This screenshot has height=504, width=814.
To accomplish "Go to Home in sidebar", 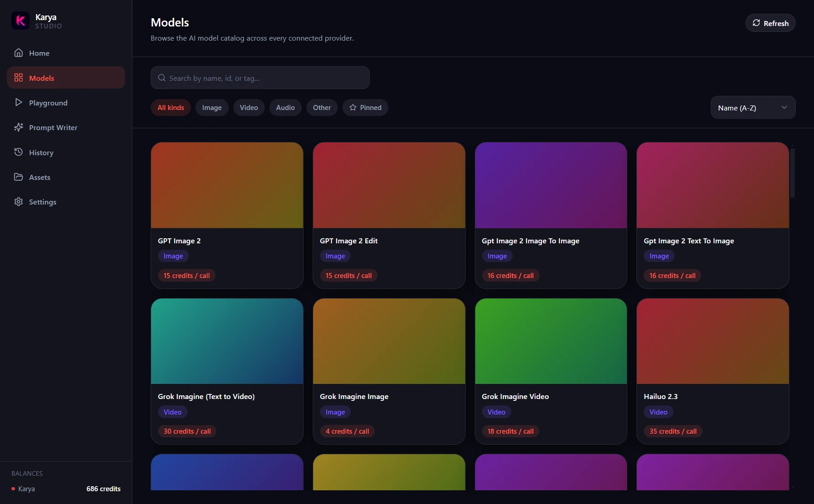I will (66, 53).
